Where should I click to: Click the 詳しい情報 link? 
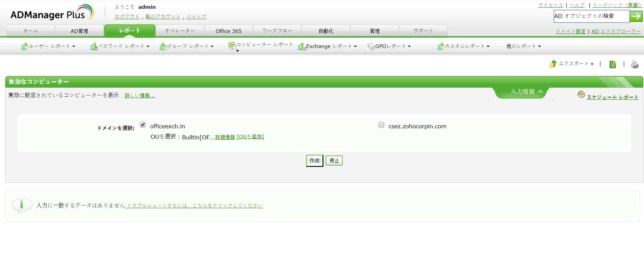pos(140,95)
